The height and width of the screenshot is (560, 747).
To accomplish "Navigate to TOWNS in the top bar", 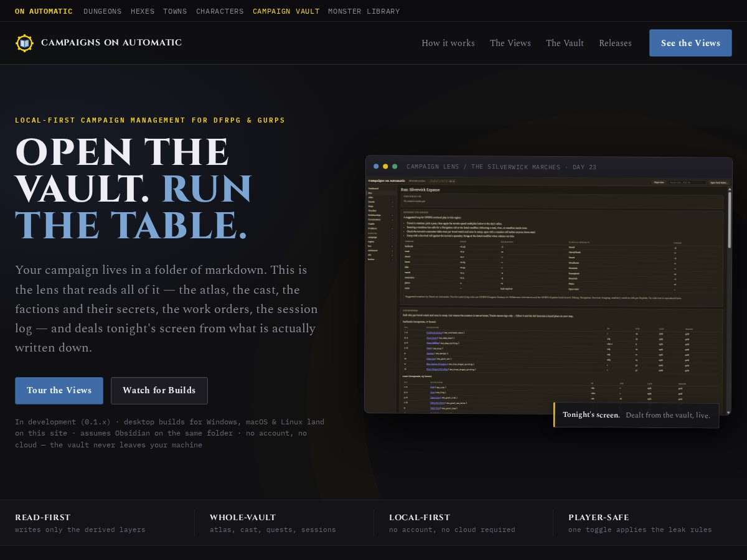I will point(175,11).
